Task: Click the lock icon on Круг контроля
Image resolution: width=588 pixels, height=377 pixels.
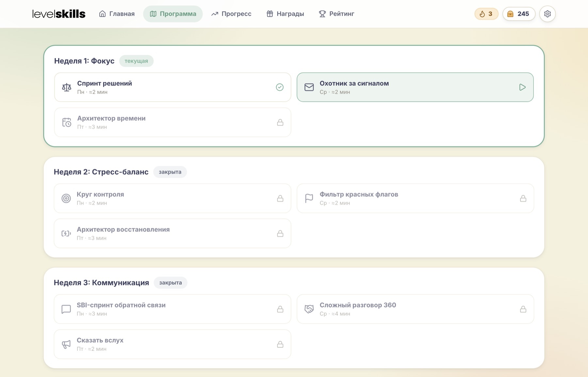Action: coord(280,198)
